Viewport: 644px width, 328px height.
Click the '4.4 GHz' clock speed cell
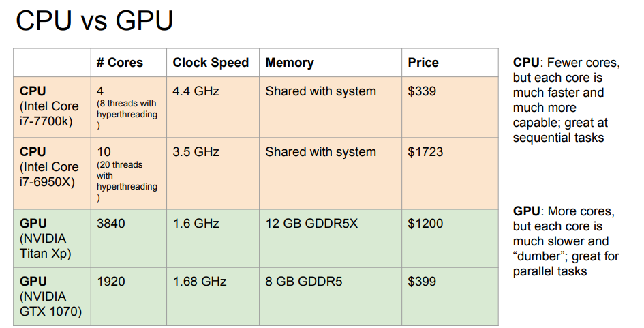coord(196,91)
